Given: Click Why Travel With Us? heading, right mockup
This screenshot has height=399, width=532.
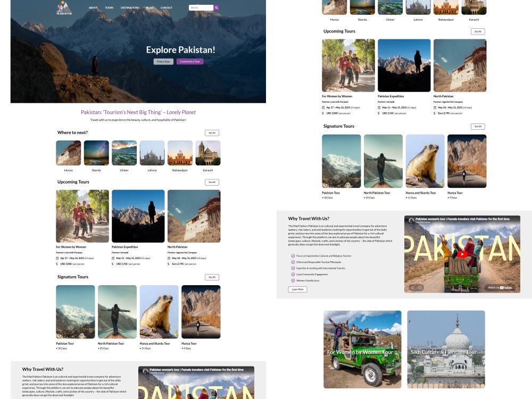Looking at the screenshot, I should [x=309, y=219].
